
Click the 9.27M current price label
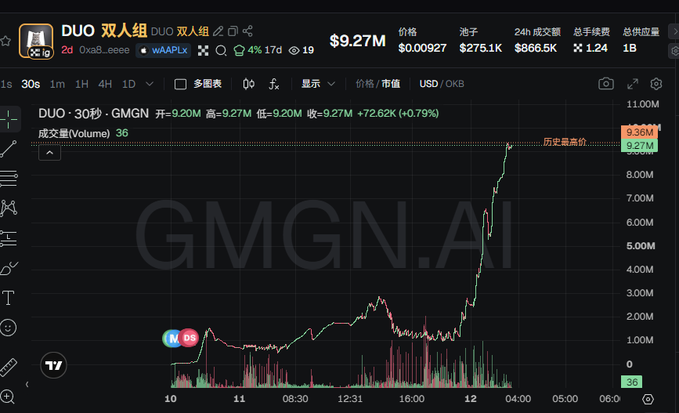click(639, 145)
